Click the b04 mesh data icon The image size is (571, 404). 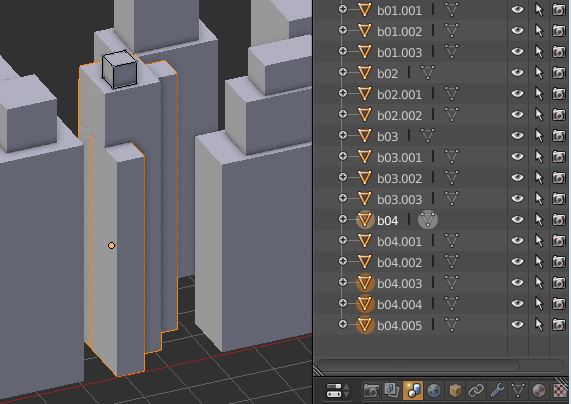click(x=428, y=220)
